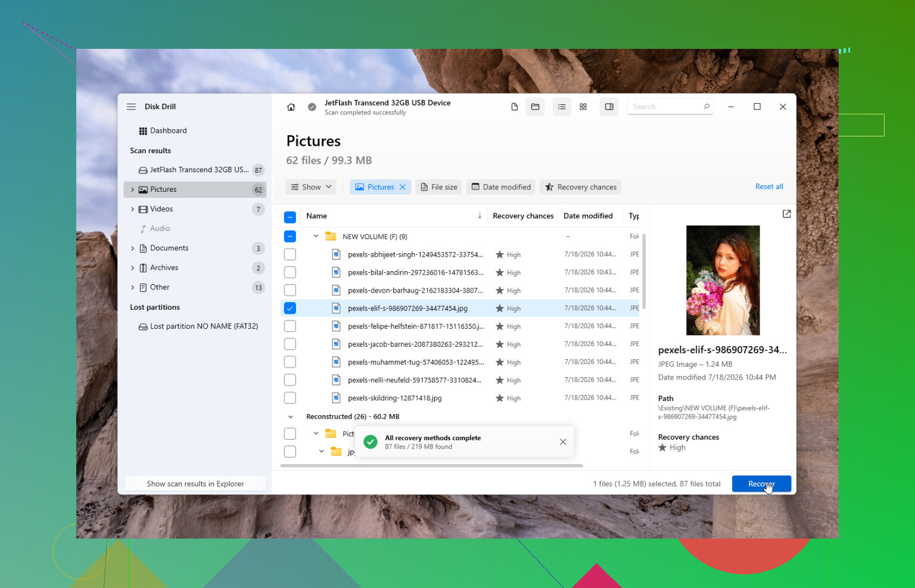Click the vertical scrollbar of file list
The width and height of the screenshot is (915, 588).
point(644,271)
